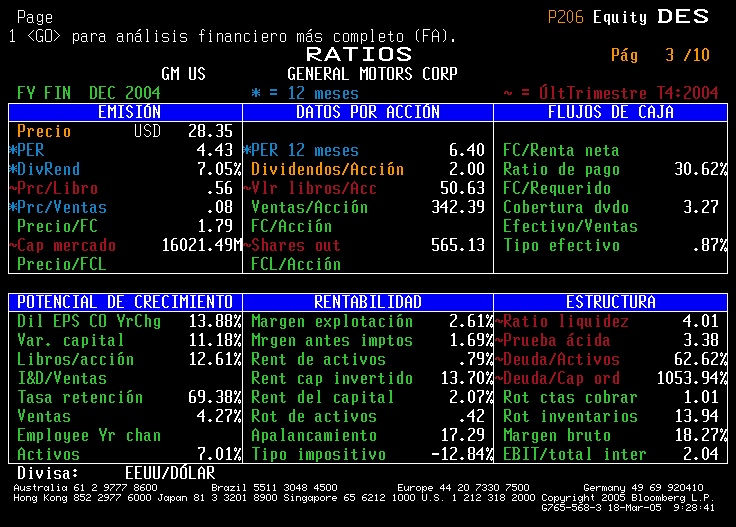
Task: Click the FLUJOS DE CAJA header
Action: (611, 112)
